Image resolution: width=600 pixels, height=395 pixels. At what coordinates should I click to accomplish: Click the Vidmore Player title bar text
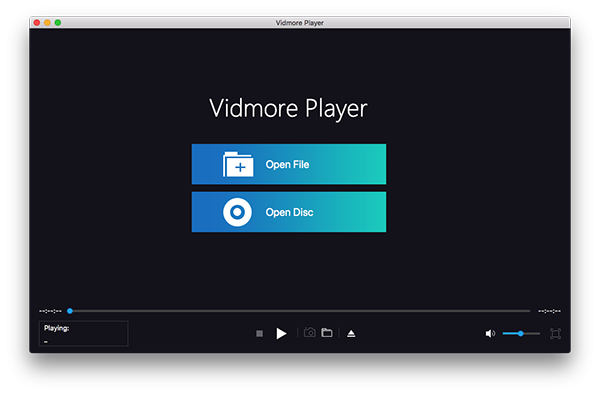[300, 23]
